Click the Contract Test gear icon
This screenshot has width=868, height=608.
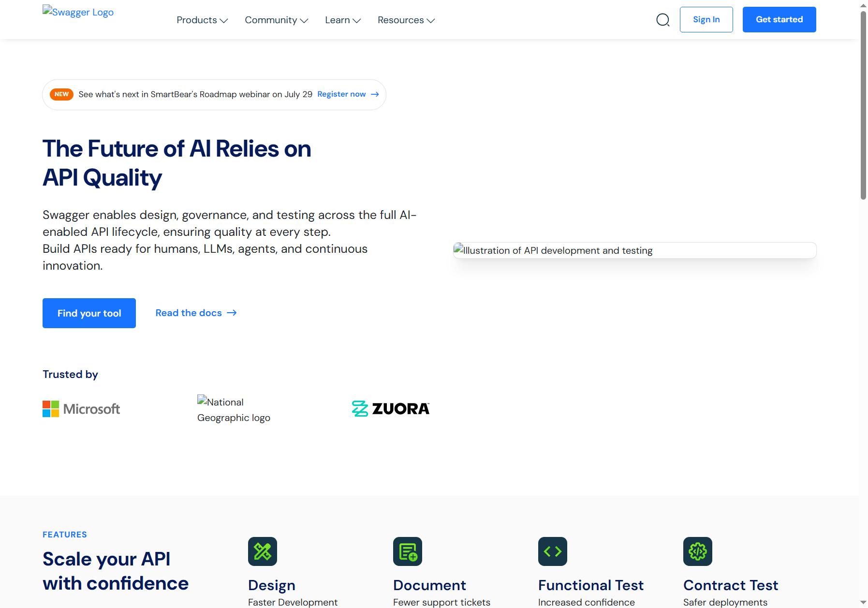pyautogui.click(x=698, y=551)
